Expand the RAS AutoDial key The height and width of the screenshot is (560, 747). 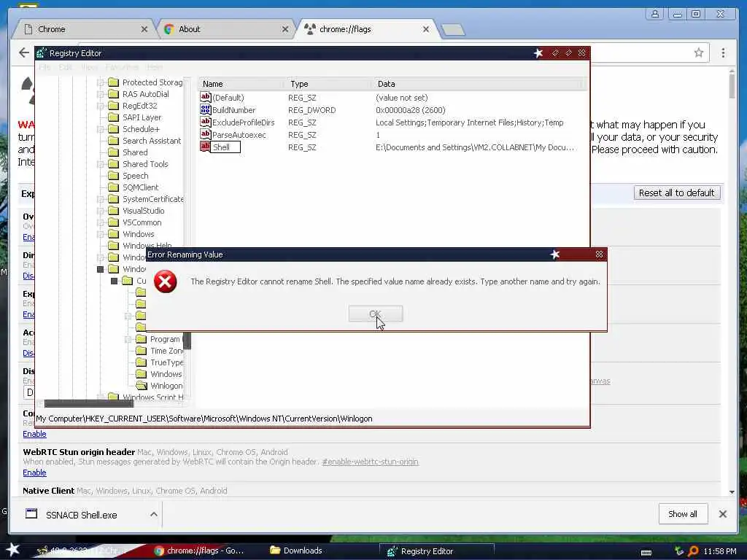[x=101, y=94]
